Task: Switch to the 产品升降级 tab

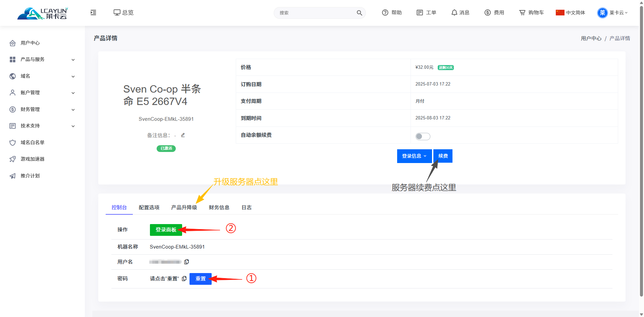Action: [184, 207]
